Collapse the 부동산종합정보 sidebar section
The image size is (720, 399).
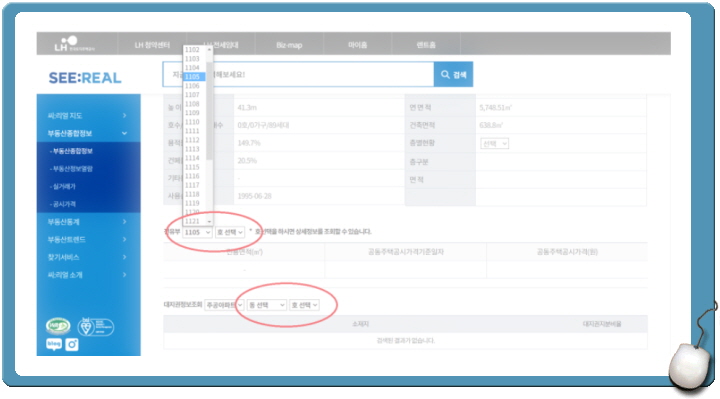(88, 133)
